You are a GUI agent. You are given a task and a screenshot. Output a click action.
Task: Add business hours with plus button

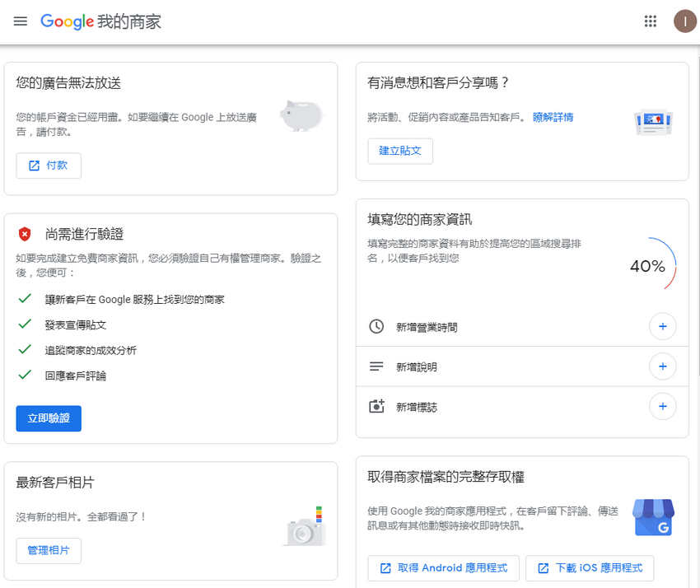662,326
